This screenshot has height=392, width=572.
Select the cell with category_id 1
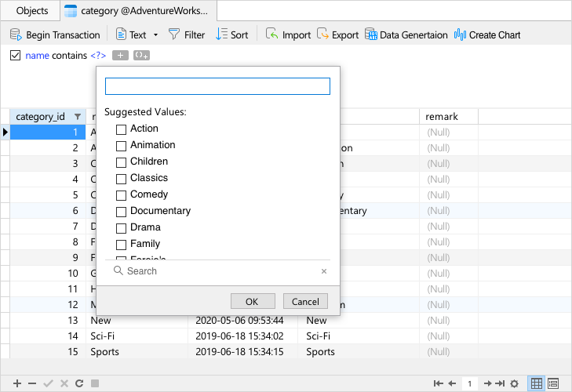(x=47, y=132)
